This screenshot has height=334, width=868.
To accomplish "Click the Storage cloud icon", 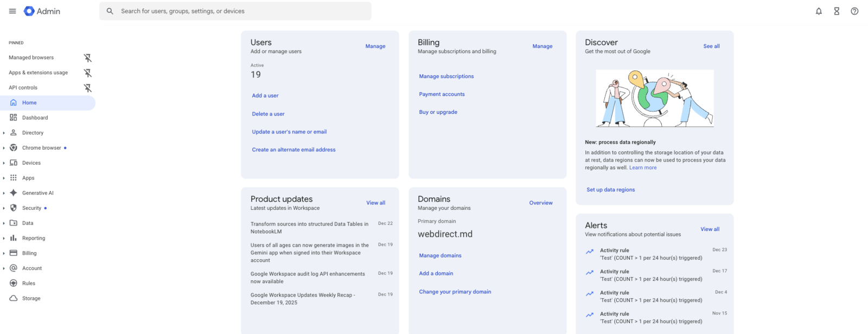I will click(x=14, y=298).
